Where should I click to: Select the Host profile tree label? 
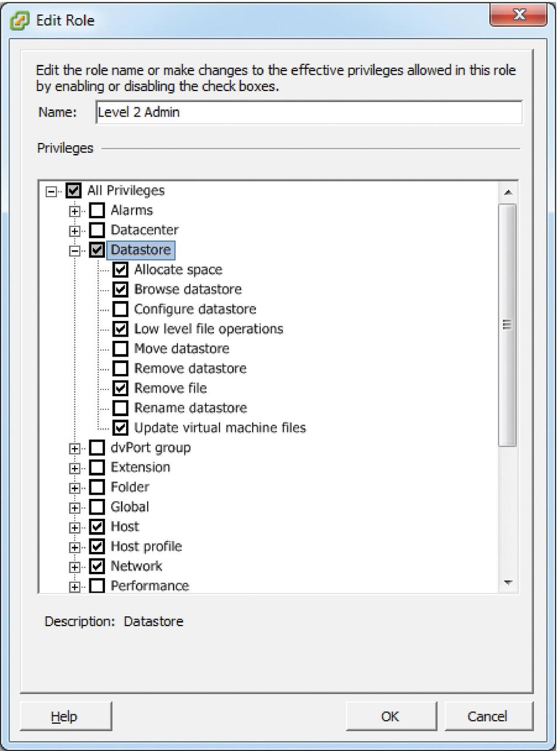pyautogui.click(x=146, y=547)
